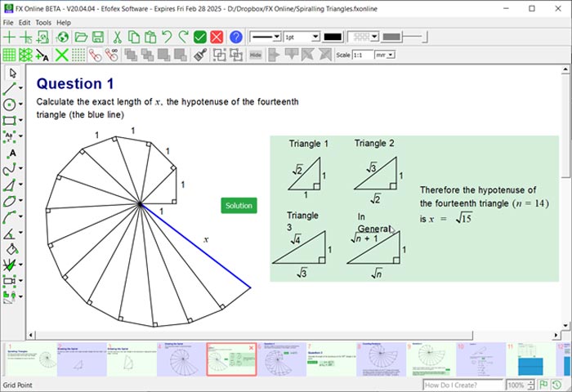The image size is (572, 392).
Task: Click the large green X icon
Action: click(x=61, y=55)
